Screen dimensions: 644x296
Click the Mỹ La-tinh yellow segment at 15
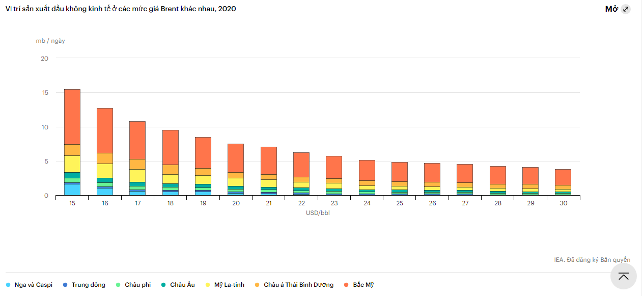(72, 164)
